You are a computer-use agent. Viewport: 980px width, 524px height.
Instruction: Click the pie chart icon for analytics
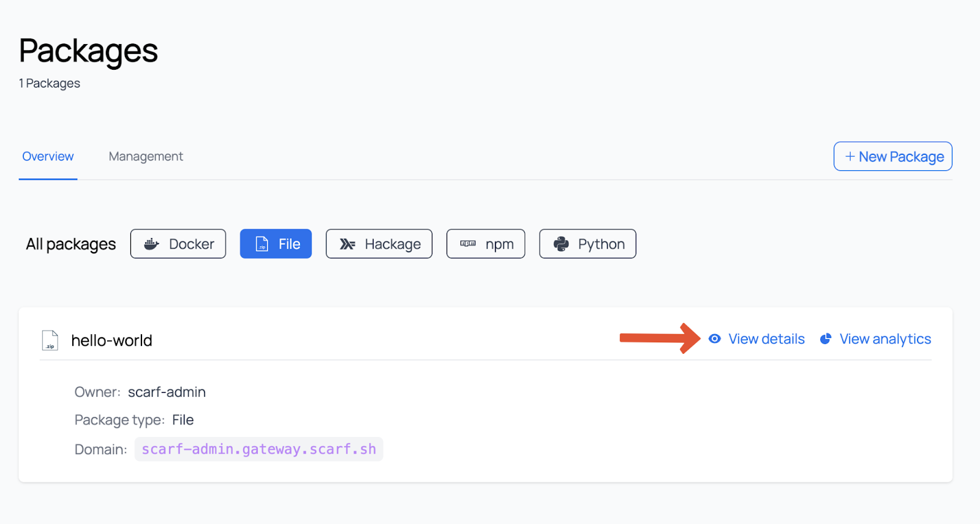click(x=826, y=339)
